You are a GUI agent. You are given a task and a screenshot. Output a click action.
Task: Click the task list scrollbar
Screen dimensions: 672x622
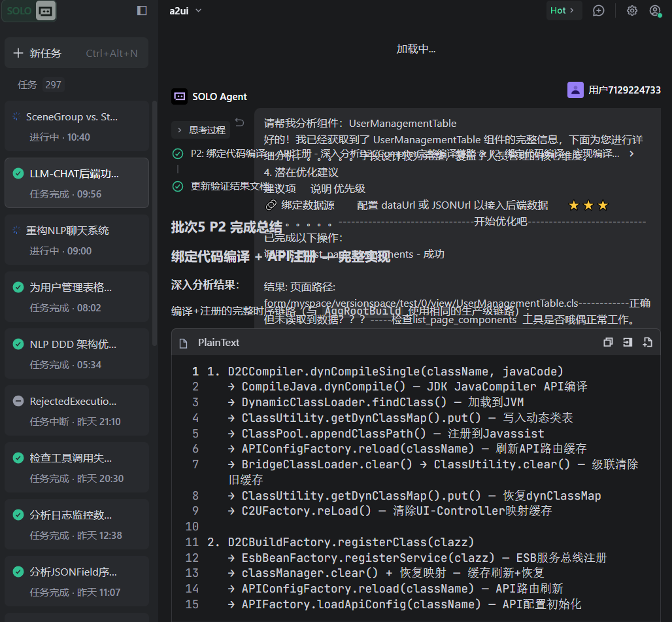pyautogui.click(x=155, y=223)
